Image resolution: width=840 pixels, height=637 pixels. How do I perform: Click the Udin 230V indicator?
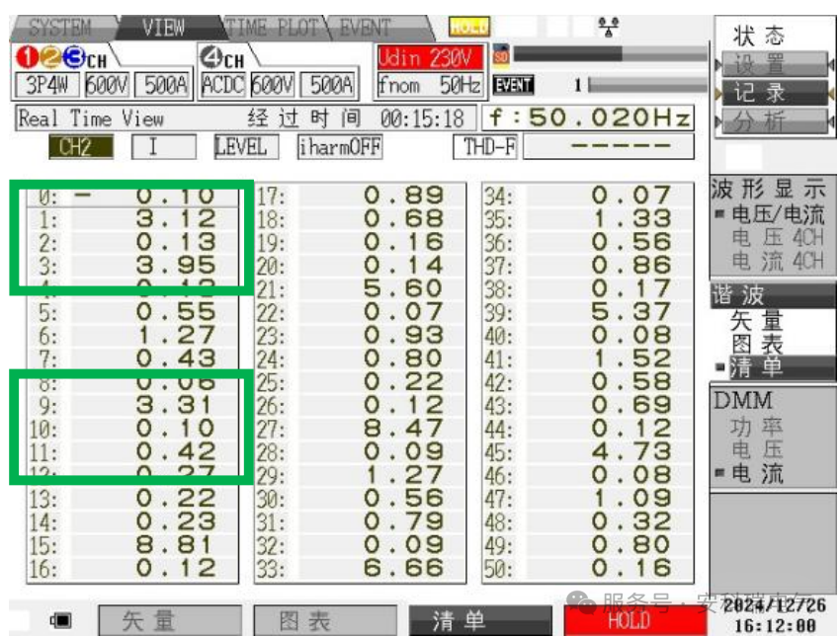coord(430,57)
